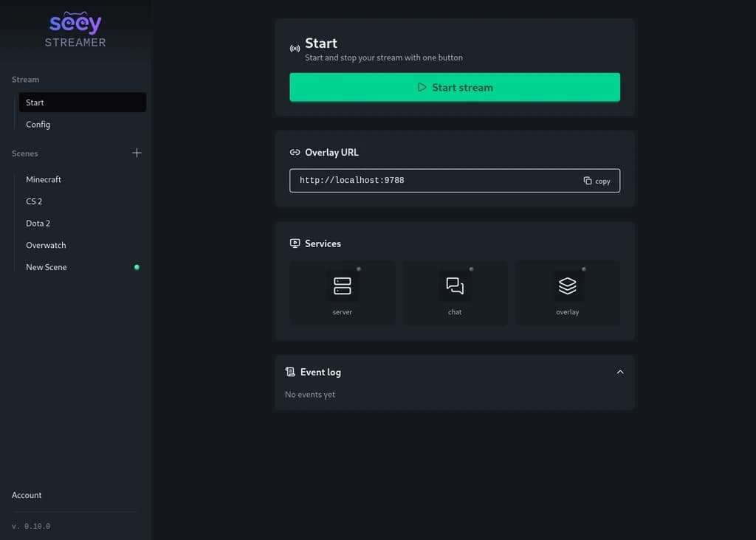The image size is (756, 540).
Task: Click the green active dot on New Scene
Action: (x=137, y=267)
